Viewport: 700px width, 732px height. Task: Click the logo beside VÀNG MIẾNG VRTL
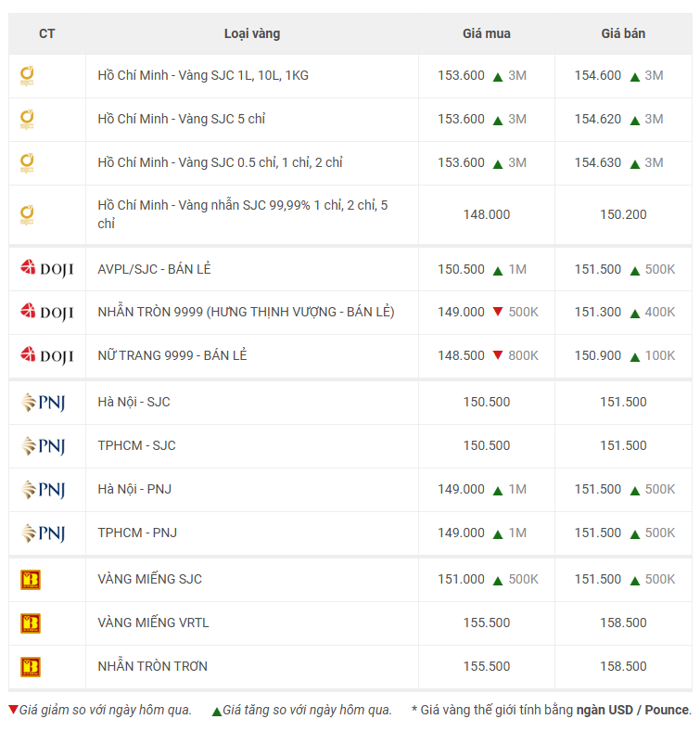pos(31,623)
